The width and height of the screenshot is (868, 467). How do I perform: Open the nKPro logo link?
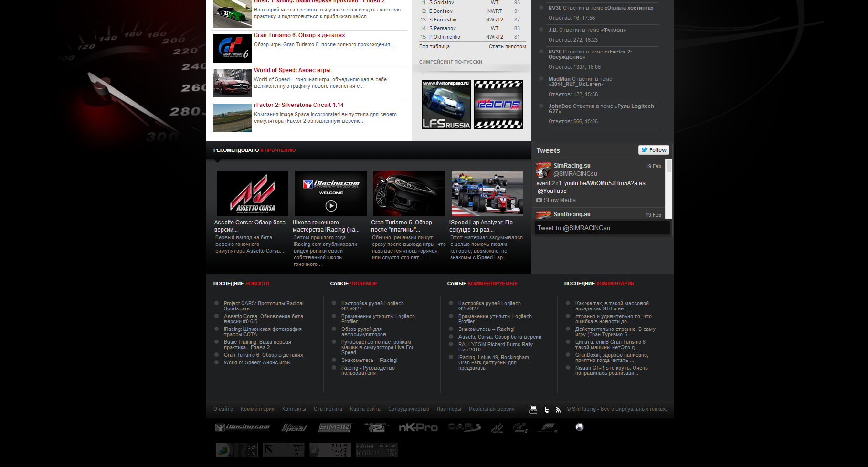click(x=418, y=427)
